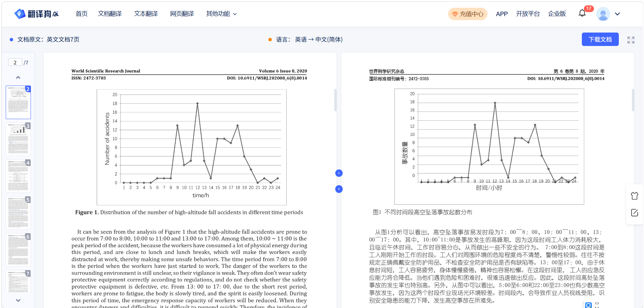Open the 其他功能 dropdown menu
The width and height of the screenshot is (644, 308).
coord(221,14)
